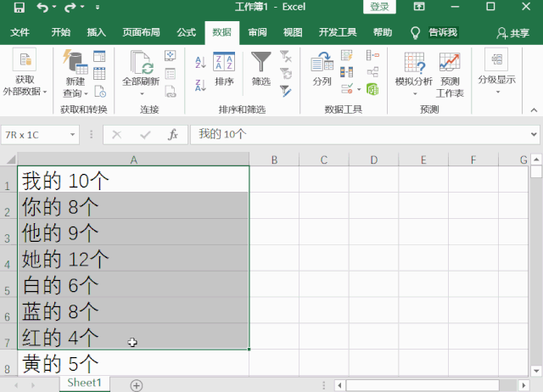Click the Save icon in the title bar
The image size is (543, 392).
tap(19, 8)
